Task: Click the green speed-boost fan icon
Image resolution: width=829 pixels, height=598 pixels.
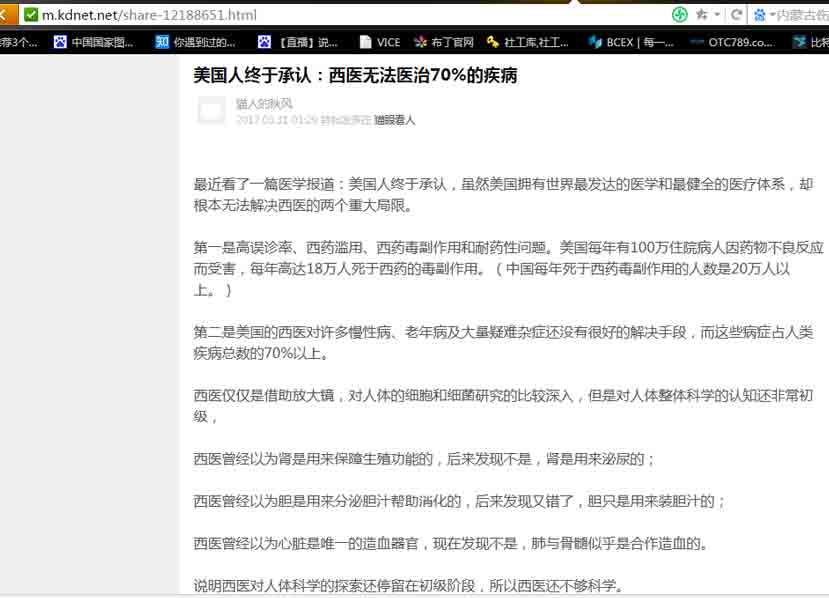Action: click(x=680, y=15)
